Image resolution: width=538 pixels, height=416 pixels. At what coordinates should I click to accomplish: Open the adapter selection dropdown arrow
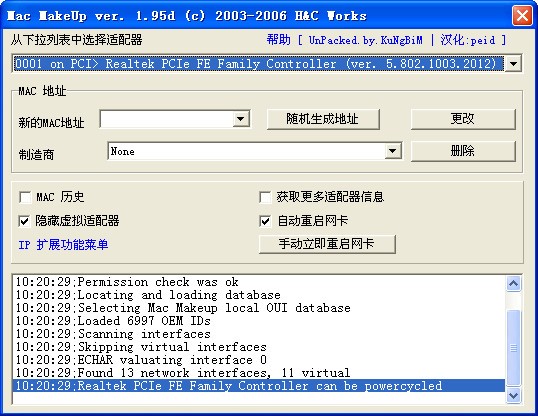coord(513,63)
